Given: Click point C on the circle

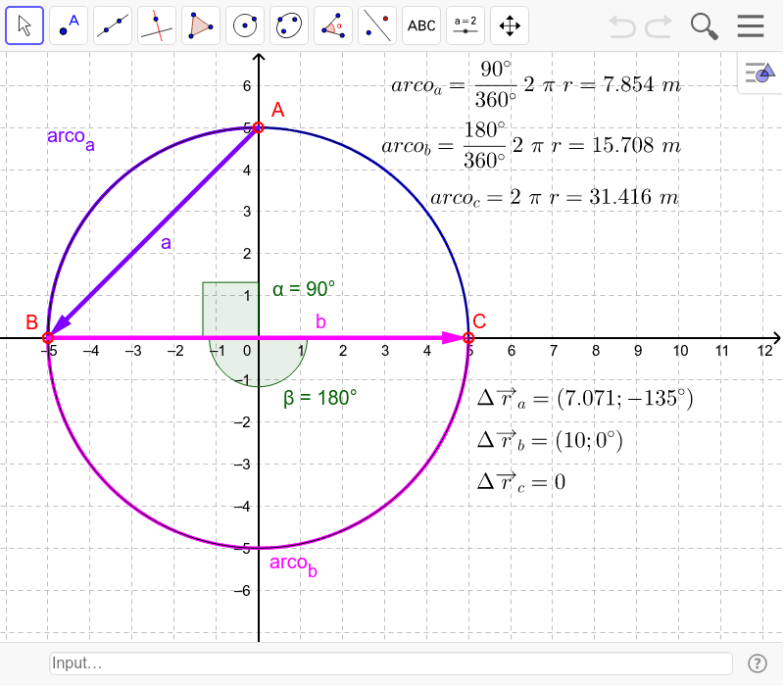Looking at the screenshot, I should (468, 338).
